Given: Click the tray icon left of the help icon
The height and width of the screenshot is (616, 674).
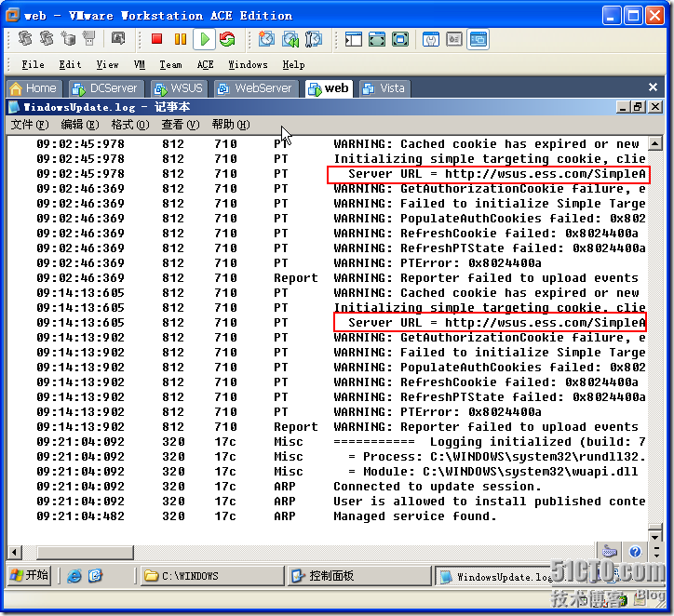Looking at the screenshot, I should [610, 552].
